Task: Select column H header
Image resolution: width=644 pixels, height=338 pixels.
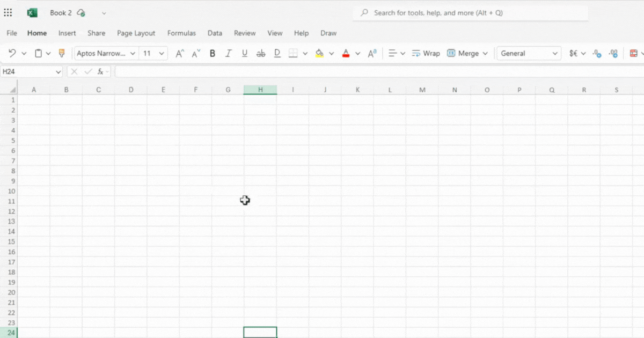Action: click(x=260, y=90)
